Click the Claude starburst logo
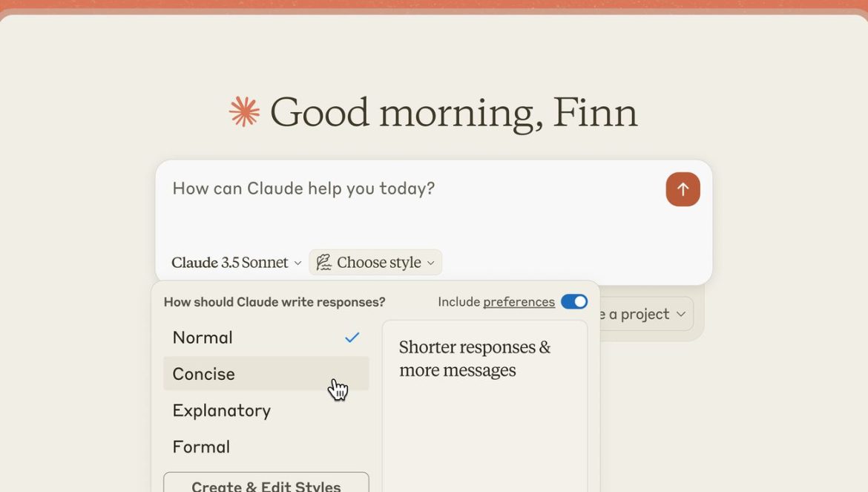This screenshot has height=492, width=868. [x=244, y=112]
